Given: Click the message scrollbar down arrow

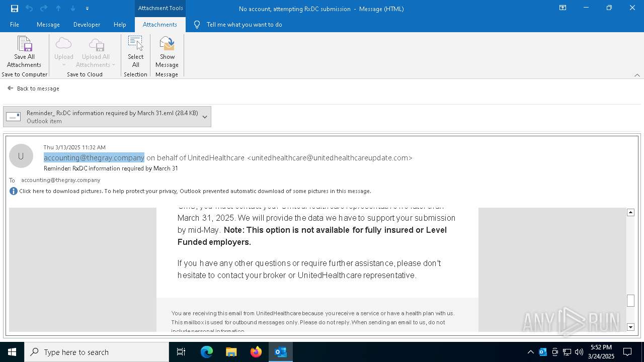Looking at the screenshot, I should 630,327.
